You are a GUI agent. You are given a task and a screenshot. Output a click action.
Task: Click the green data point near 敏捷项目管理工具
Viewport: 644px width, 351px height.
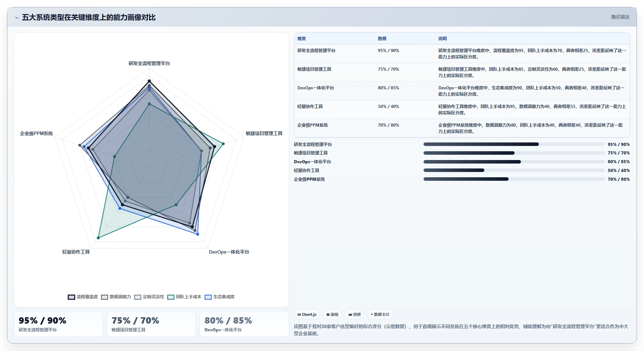point(223,144)
